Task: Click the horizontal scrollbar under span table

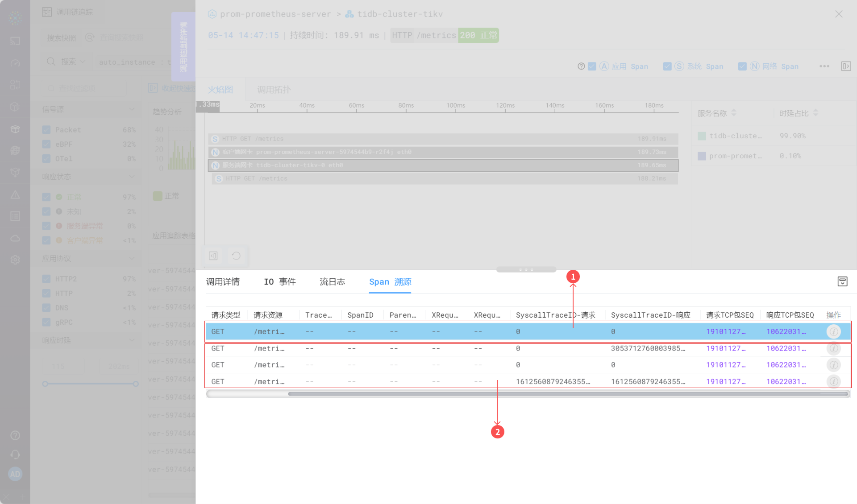Action: coord(567,394)
